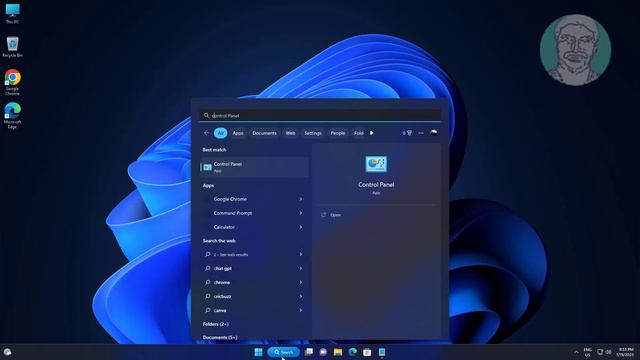Select the Web filter tab
Image resolution: width=640 pixels, height=360 pixels.
(290, 133)
